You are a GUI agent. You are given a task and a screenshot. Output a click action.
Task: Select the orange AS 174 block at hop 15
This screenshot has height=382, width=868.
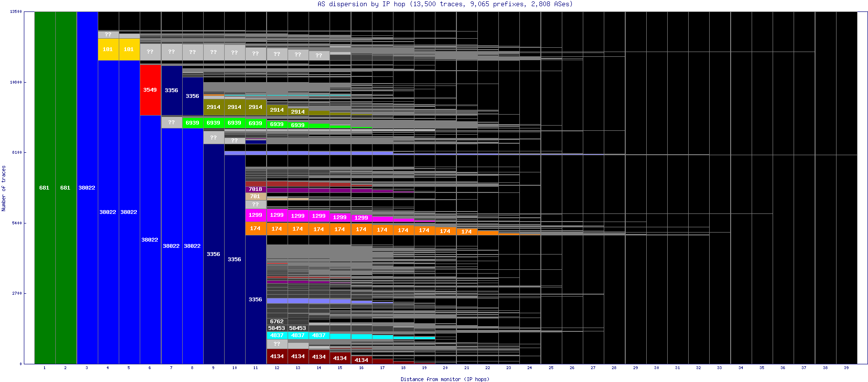(340, 229)
